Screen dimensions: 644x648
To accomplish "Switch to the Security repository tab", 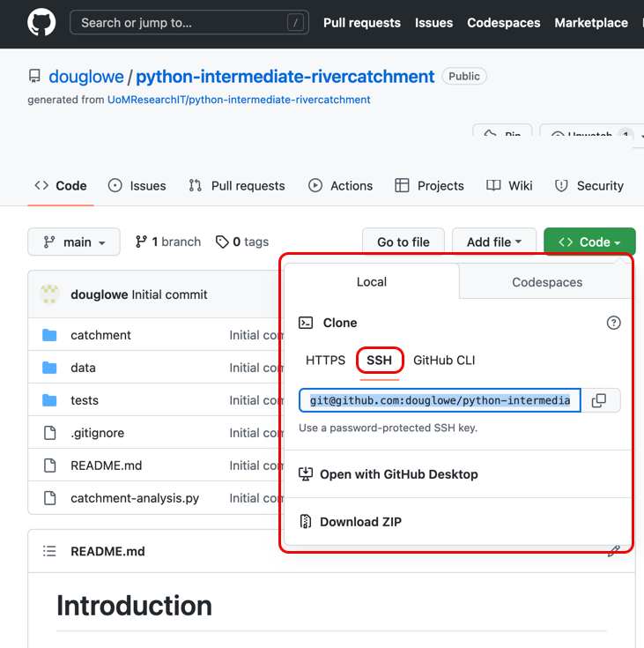I will [589, 186].
